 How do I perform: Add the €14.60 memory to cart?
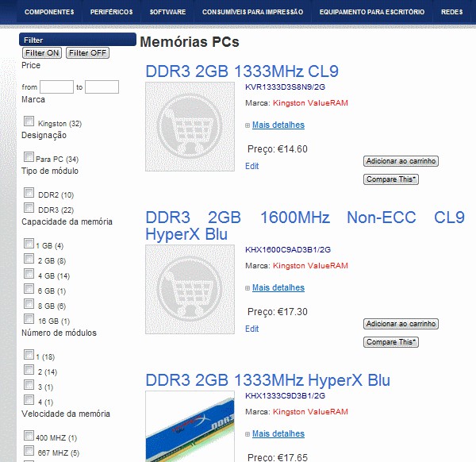coord(401,161)
